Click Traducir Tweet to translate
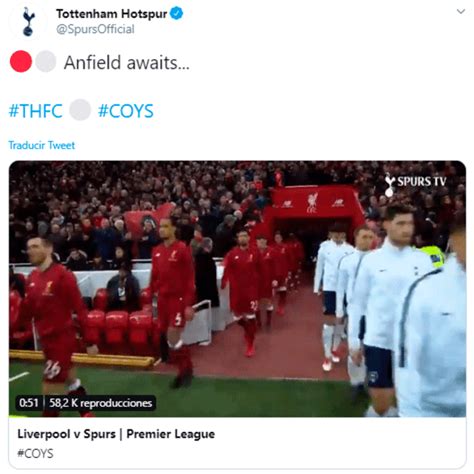 coord(42,145)
